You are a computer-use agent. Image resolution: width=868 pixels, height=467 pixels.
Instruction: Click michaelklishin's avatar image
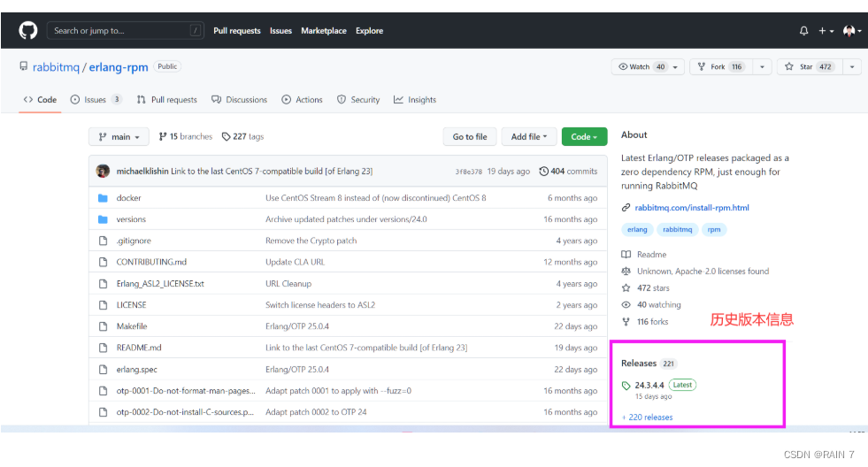tap(104, 171)
